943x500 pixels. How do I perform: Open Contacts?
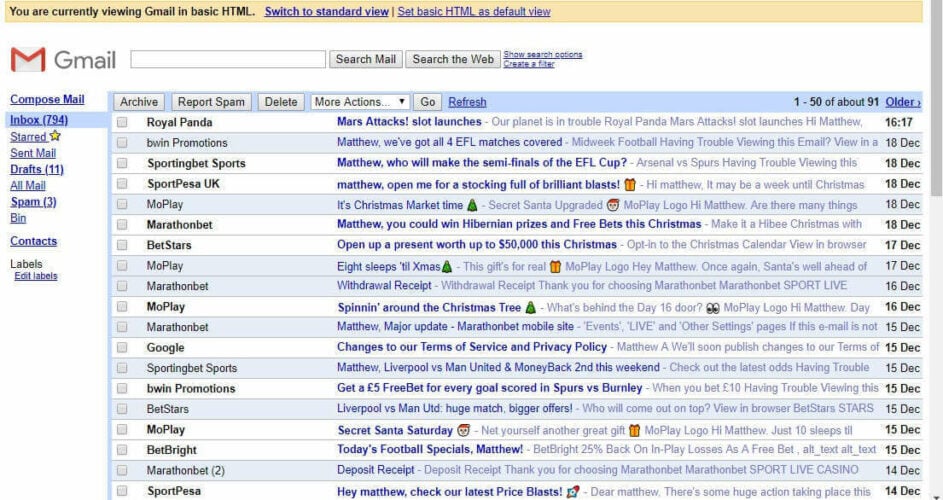coord(34,241)
